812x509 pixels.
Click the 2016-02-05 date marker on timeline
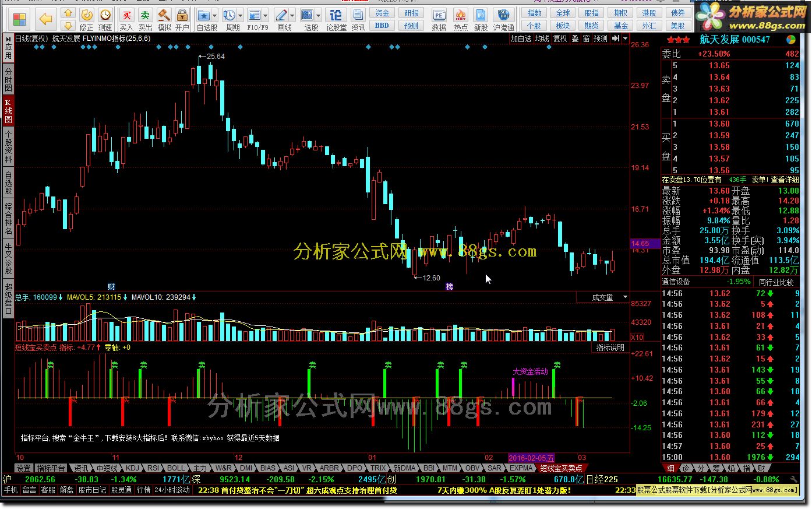pyautogui.click(x=532, y=458)
